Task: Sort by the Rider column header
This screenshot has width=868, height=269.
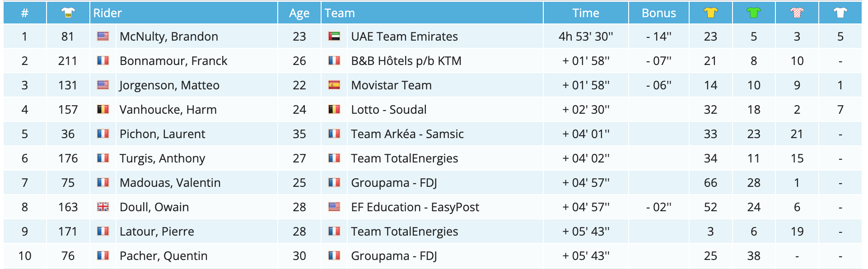Action: tap(107, 13)
